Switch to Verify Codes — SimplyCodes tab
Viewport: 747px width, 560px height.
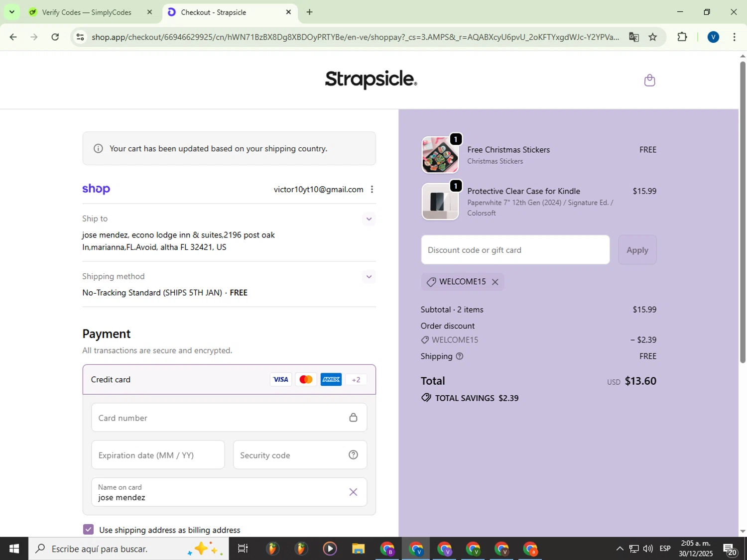[x=91, y=12]
